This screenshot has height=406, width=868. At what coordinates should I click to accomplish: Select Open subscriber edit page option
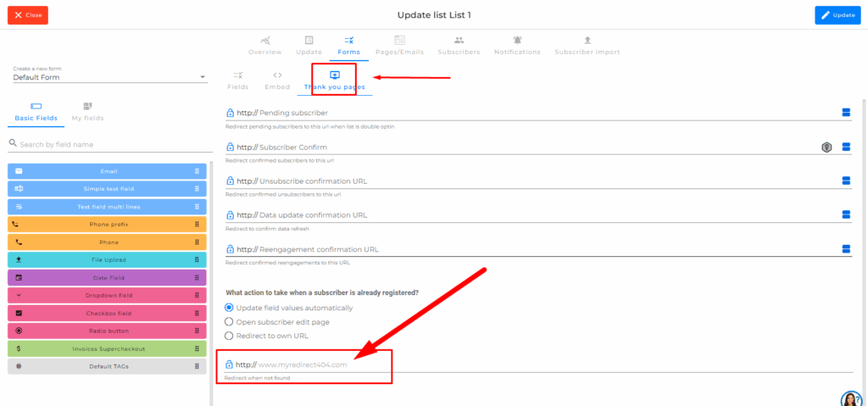[229, 322]
